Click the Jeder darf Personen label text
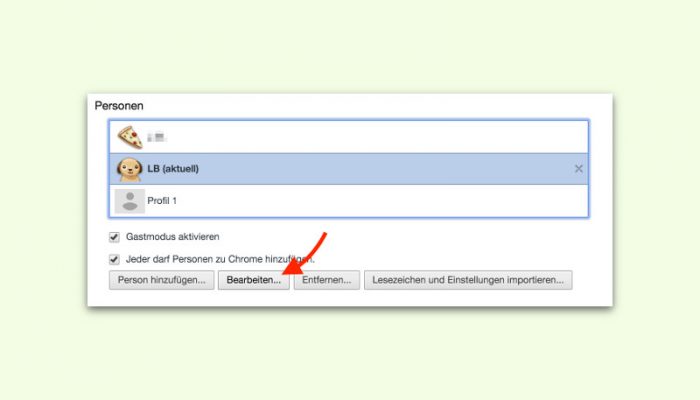This screenshot has height=400, width=700. point(220,259)
